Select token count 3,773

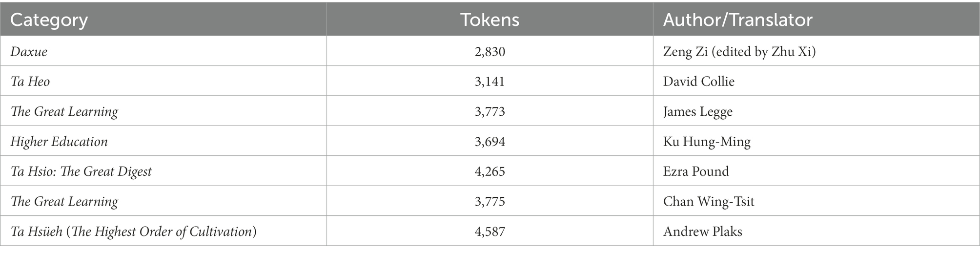[490, 112]
